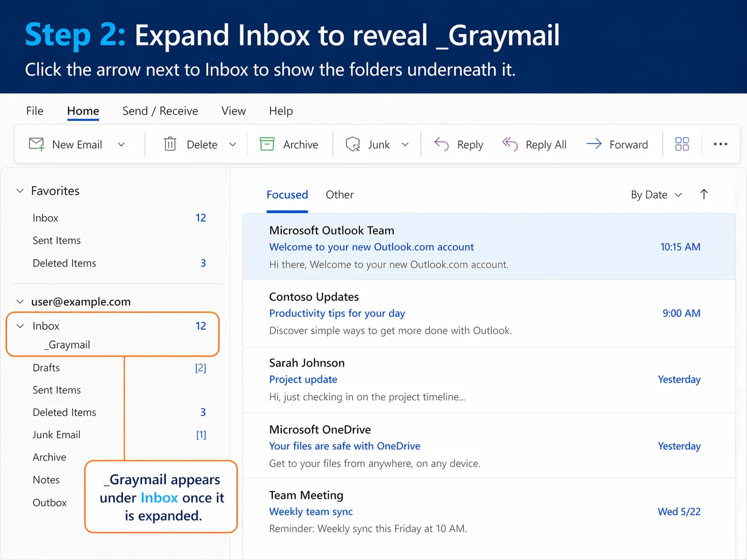Click the Wed 5/22 date
Viewport: 747px width, 560px height.
pyautogui.click(x=679, y=512)
